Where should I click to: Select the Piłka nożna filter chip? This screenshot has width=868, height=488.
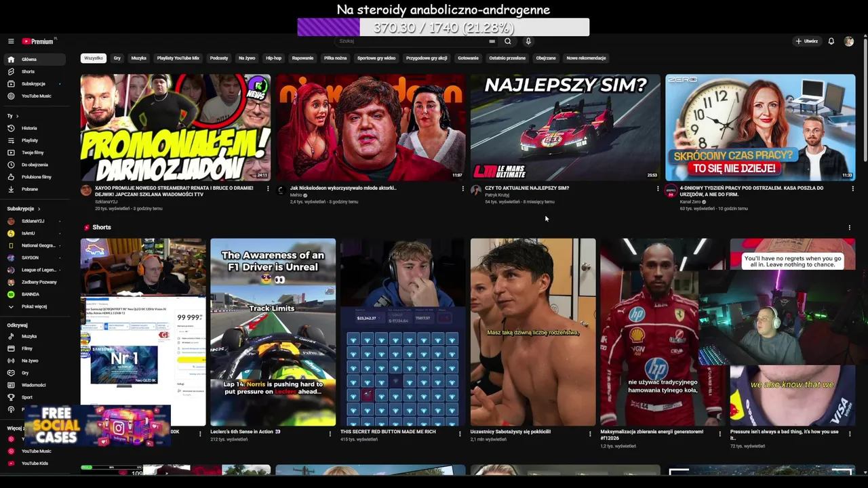coord(335,58)
